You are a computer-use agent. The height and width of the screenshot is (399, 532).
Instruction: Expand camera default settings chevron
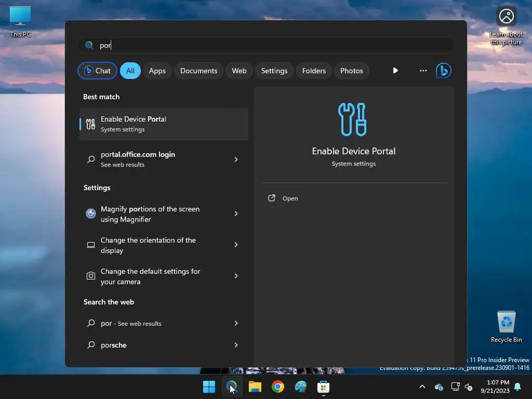(x=236, y=276)
